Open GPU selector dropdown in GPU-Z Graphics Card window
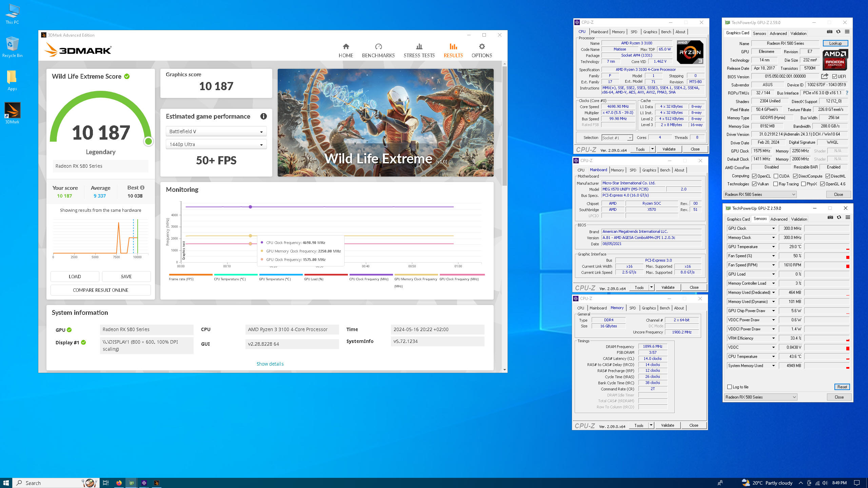The height and width of the screenshot is (488, 868). [760, 195]
